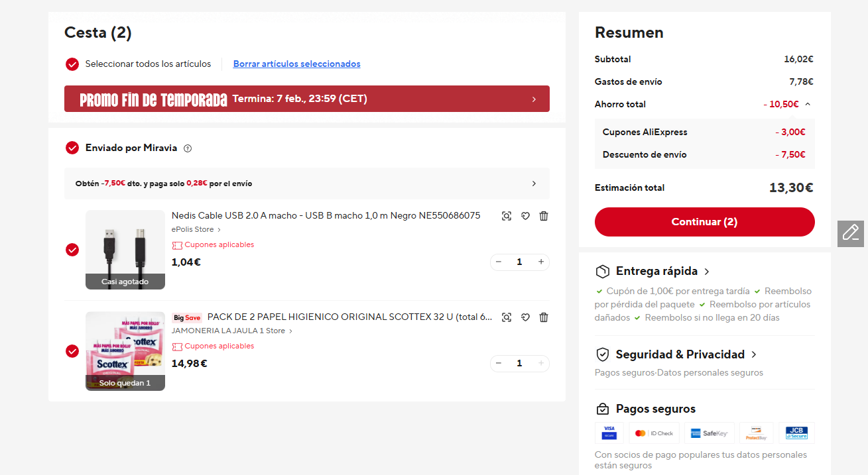
Task: Expand Entrega rápida details
Action: tap(707, 272)
